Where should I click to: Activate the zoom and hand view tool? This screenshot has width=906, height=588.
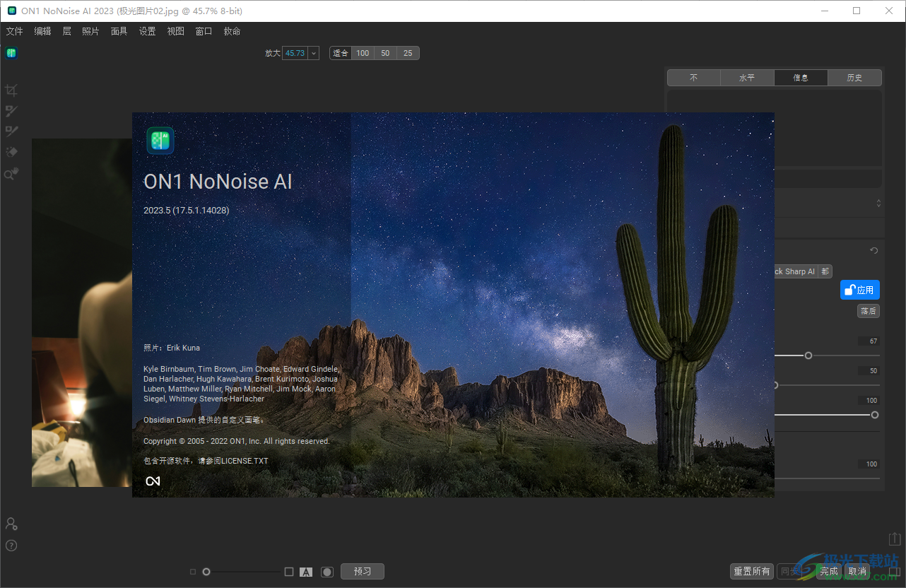(x=11, y=173)
